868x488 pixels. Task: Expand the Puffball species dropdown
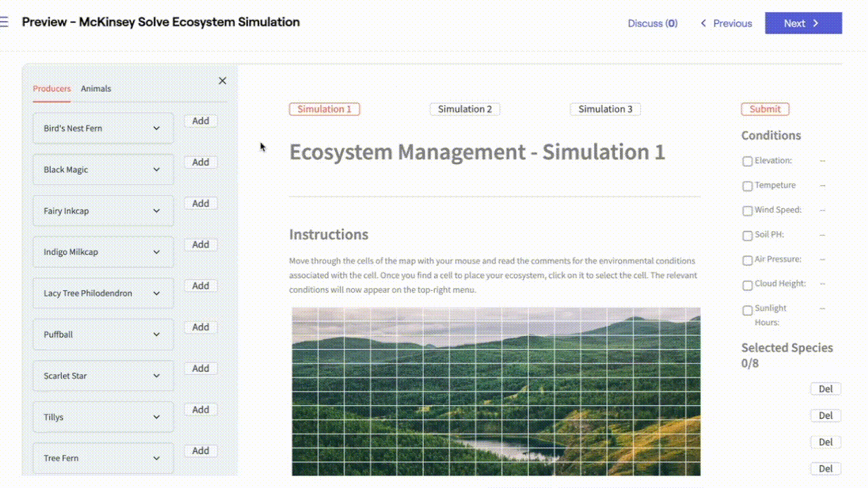tap(103, 334)
